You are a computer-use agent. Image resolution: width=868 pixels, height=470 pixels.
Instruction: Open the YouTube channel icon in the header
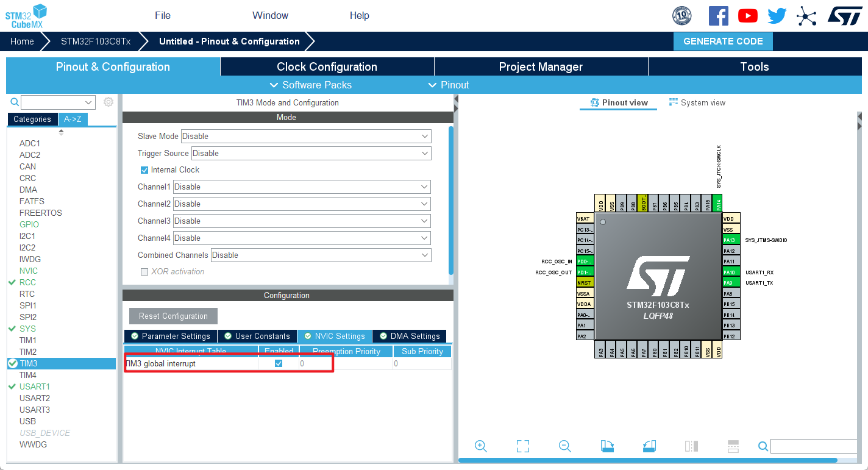click(747, 16)
